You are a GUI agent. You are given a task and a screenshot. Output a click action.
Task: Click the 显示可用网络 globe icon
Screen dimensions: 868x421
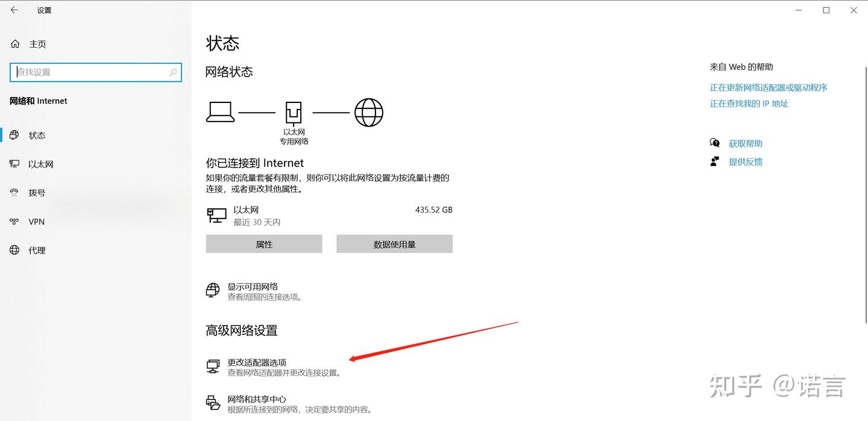click(x=213, y=290)
